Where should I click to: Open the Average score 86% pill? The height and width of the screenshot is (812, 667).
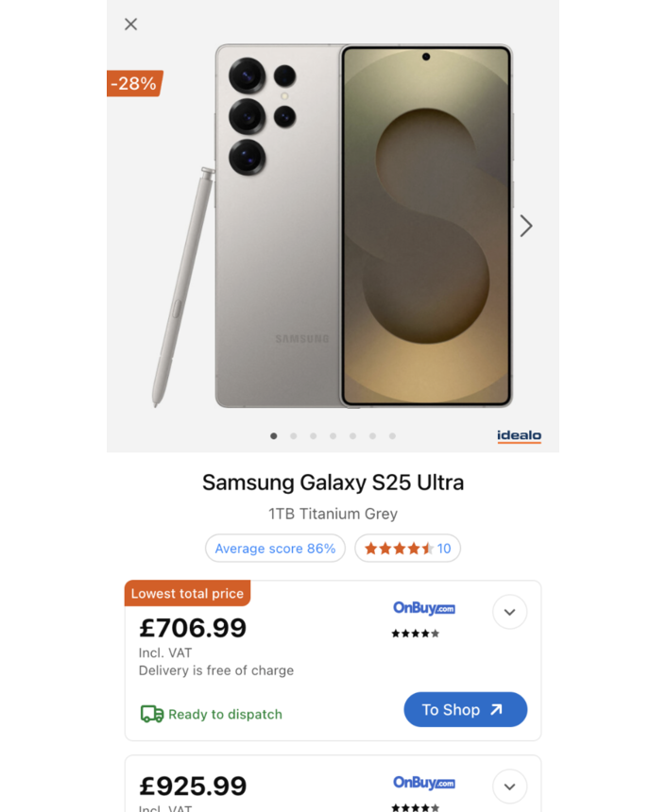click(x=275, y=549)
